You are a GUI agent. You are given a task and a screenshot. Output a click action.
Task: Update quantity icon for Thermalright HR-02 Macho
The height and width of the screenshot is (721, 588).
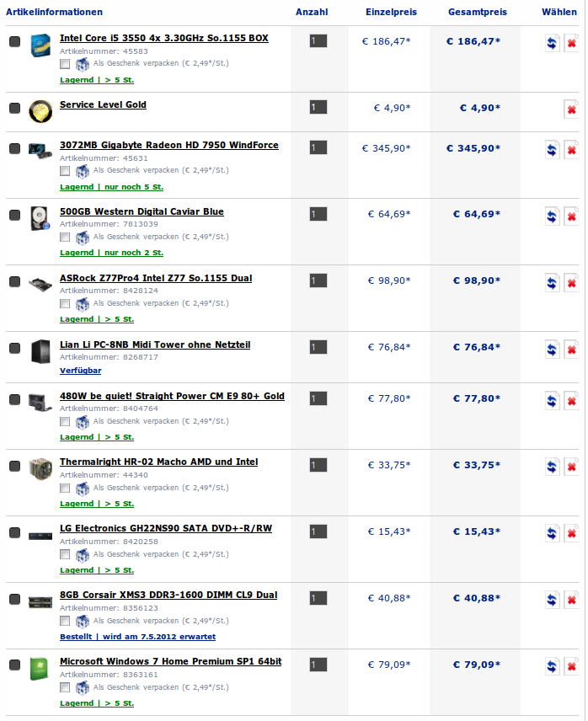coord(552,467)
